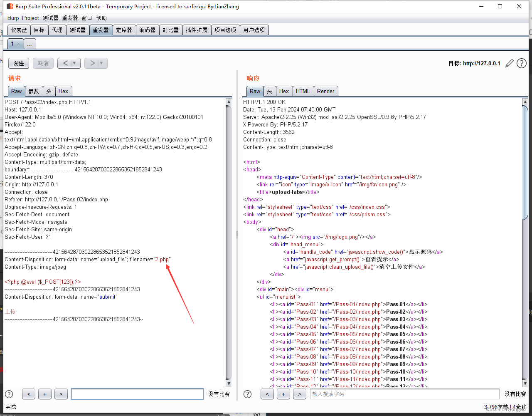532x416 pixels.
Task: Open the 帮助 menu
Action: coord(101,18)
